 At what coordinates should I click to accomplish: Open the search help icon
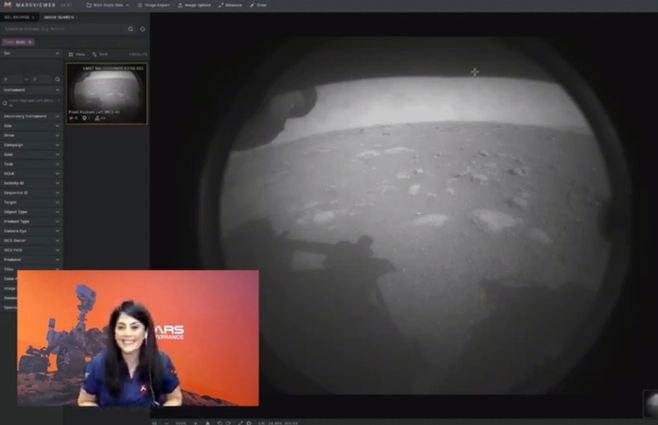pos(142,29)
